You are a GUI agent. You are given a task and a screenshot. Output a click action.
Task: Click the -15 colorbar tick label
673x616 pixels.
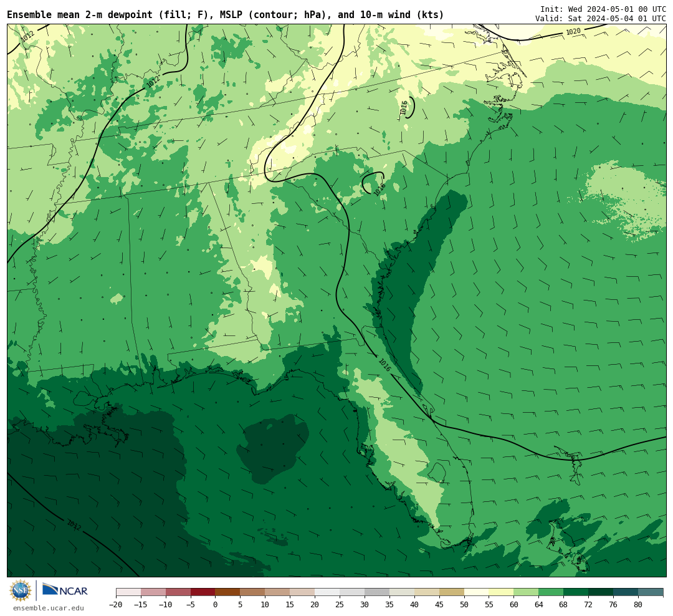(x=140, y=605)
